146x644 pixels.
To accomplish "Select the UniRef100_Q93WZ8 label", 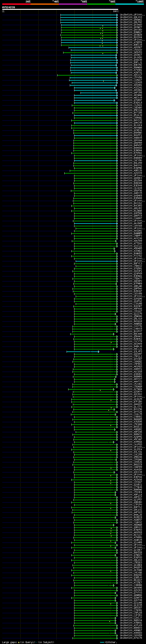I will pos(131,35).
